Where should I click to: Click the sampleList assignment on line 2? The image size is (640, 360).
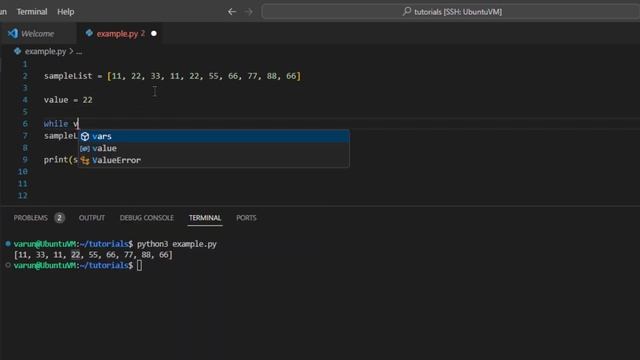pos(172,76)
